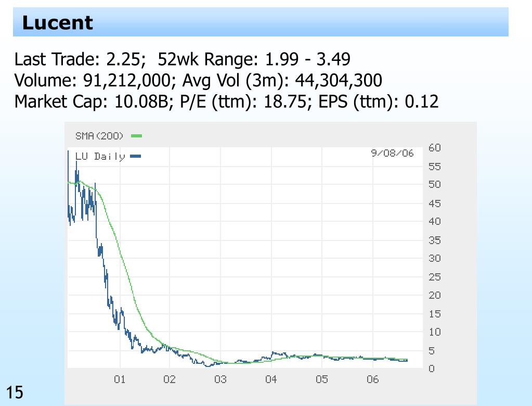Click the 35 y-axis label

point(435,240)
